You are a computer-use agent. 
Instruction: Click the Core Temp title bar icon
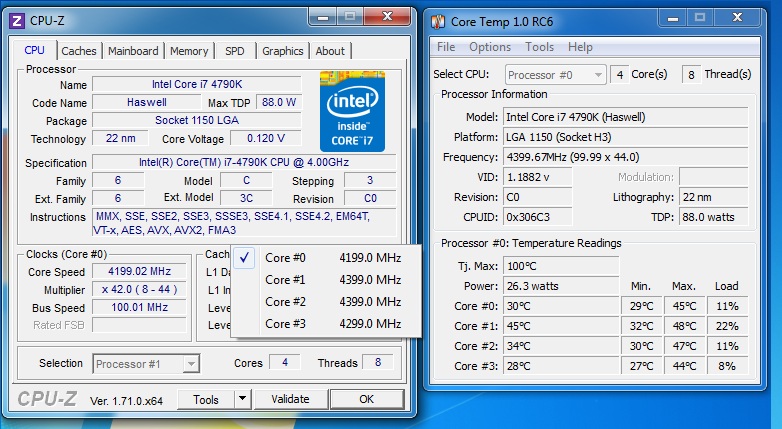click(x=437, y=21)
